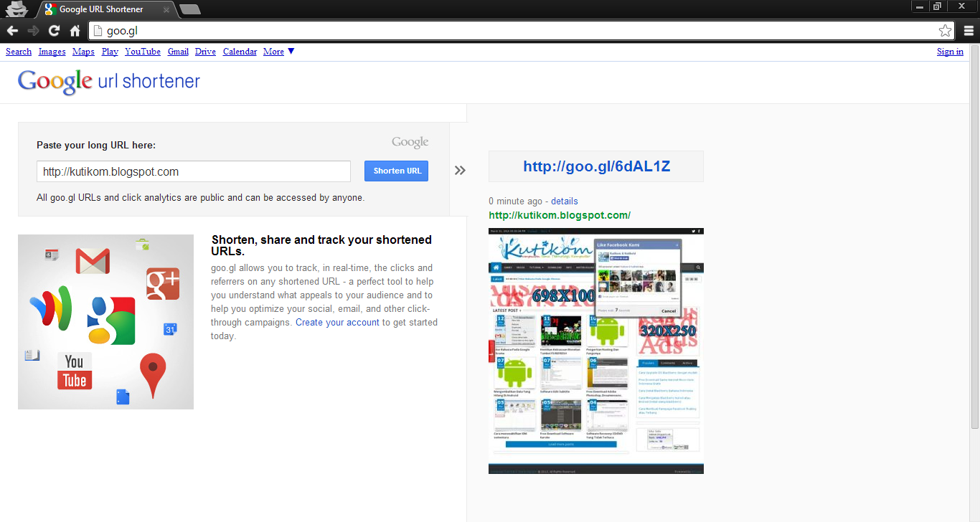980x522 pixels.
Task: Open the Search link in top bar
Action: (x=19, y=52)
